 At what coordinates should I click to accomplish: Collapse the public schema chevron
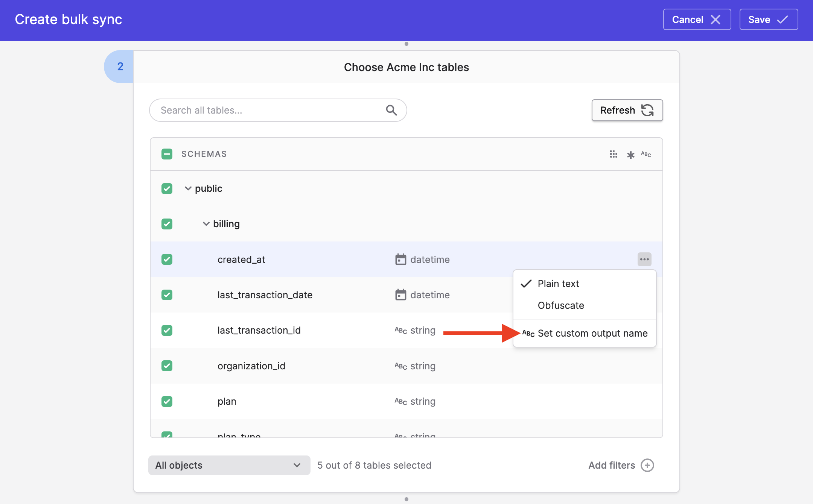[188, 188]
